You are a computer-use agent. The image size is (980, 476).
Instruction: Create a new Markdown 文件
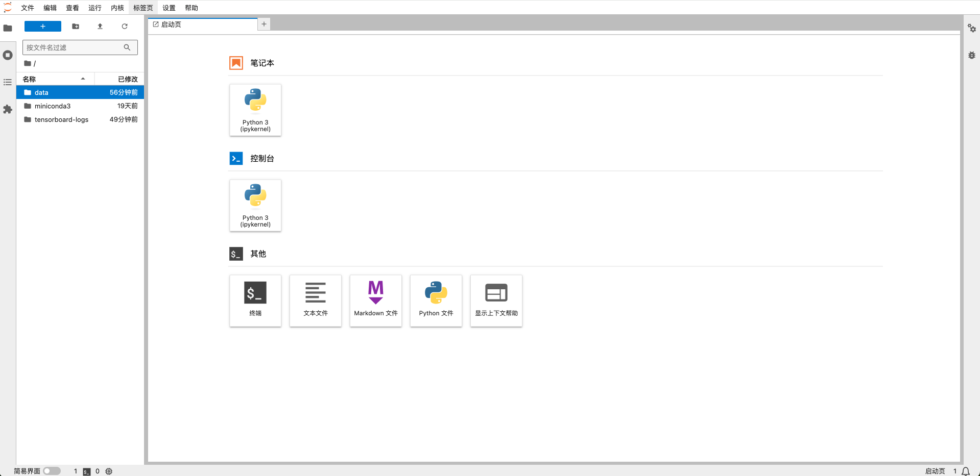click(x=376, y=300)
